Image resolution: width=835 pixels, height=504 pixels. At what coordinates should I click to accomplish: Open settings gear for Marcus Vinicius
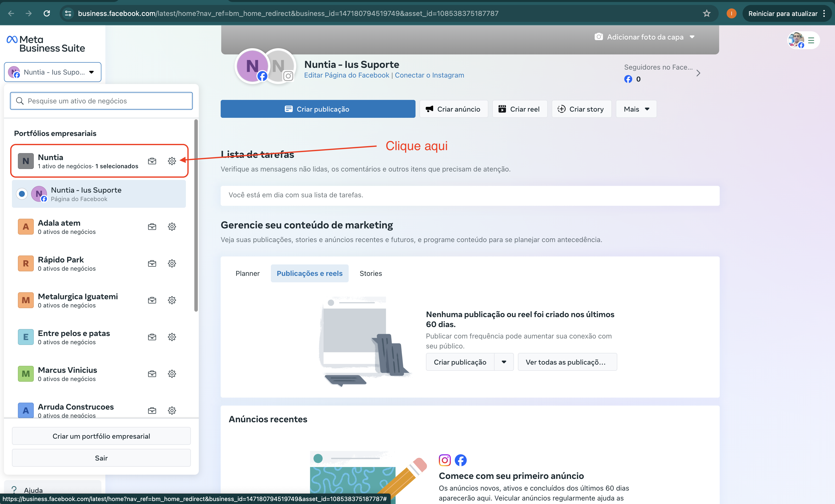[x=172, y=374]
